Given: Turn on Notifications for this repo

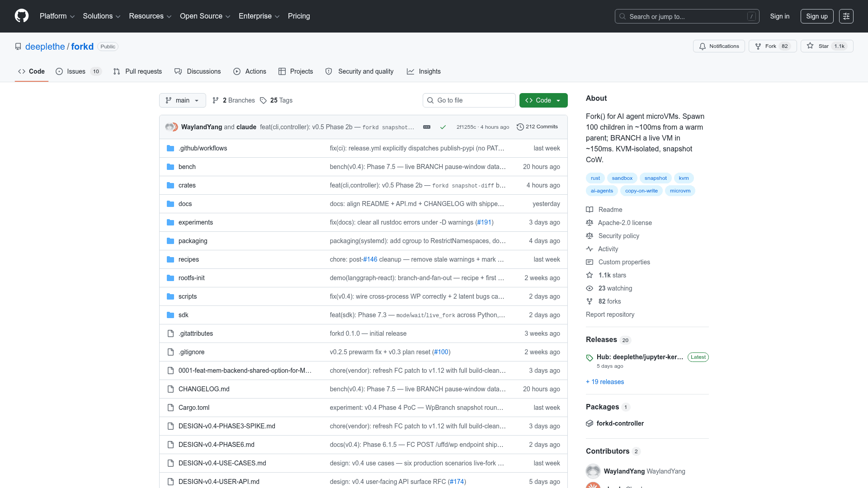Looking at the screenshot, I should click(x=719, y=46).
